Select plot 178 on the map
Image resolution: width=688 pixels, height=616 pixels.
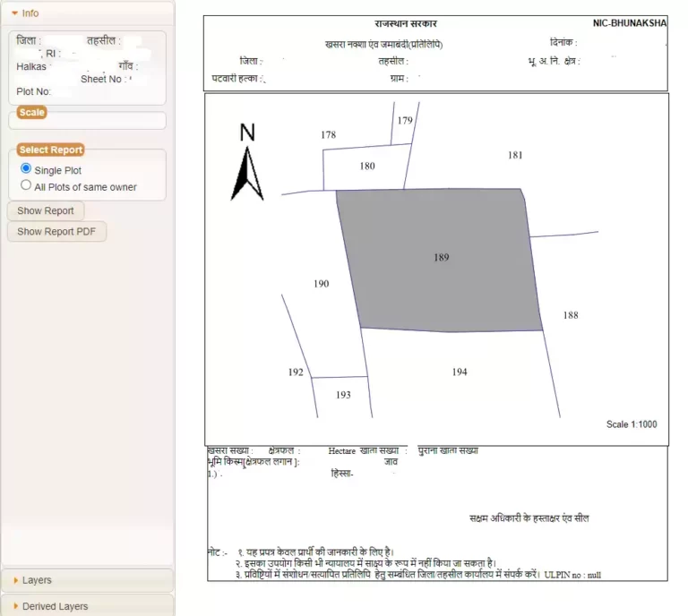(x=328, y=134)
